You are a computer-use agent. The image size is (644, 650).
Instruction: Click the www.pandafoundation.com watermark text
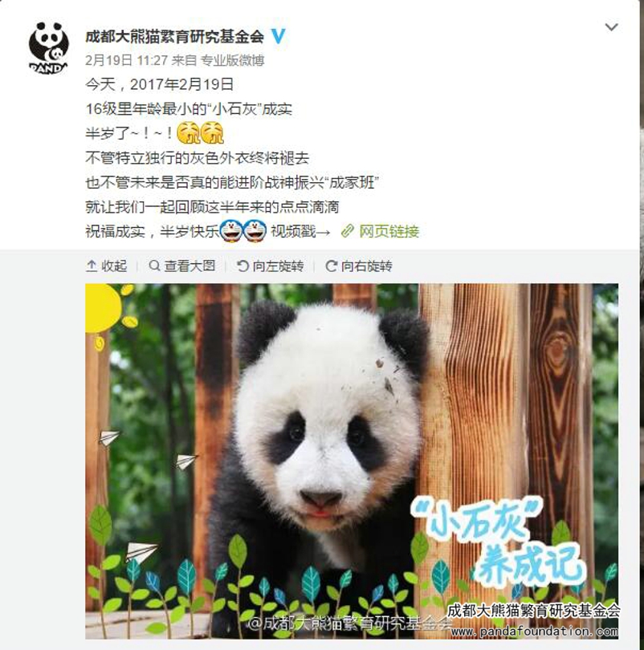(534, 632)
